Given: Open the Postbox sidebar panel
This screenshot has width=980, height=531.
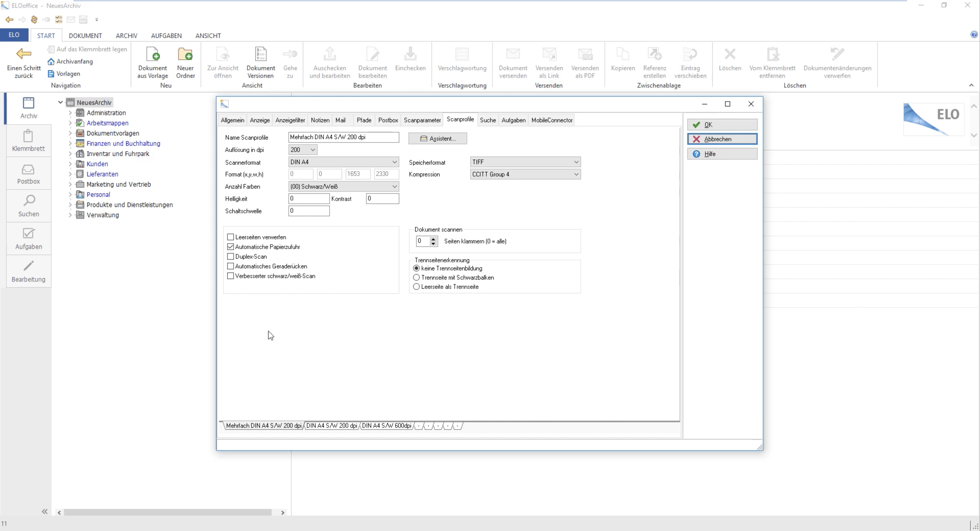Looking at the screenshot, I should pyautogui.click(x=29, y=173).
